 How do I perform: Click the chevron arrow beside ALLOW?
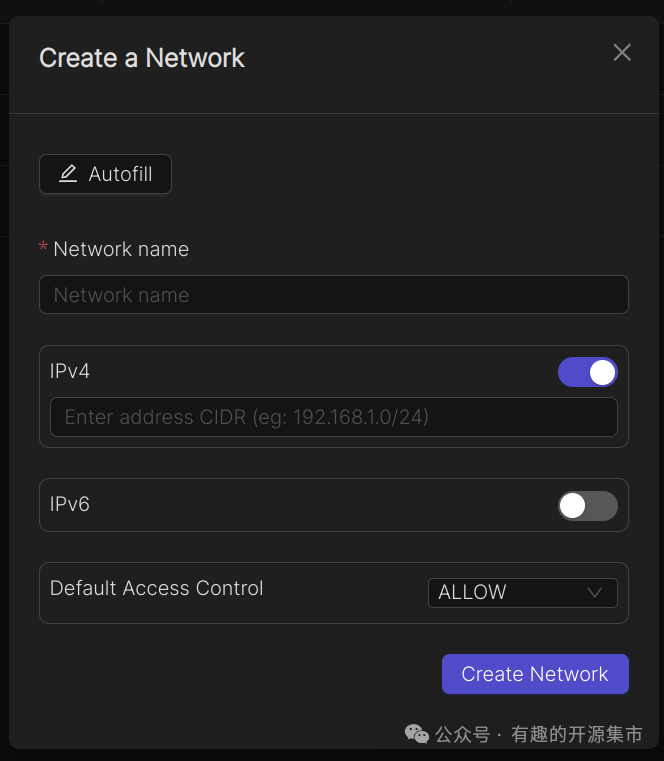tap(595, 592)
